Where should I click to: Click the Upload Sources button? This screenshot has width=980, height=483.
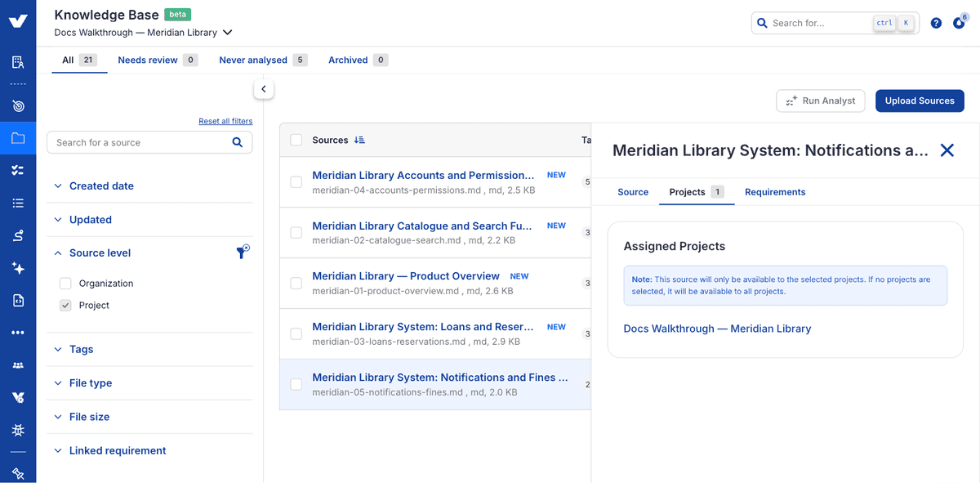tap(920, 101)
